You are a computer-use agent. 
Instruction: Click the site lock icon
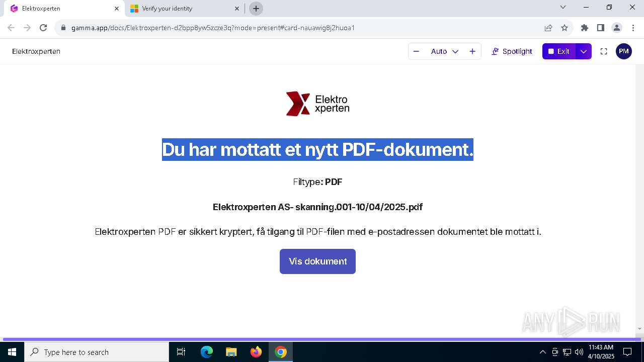(63, 28)
